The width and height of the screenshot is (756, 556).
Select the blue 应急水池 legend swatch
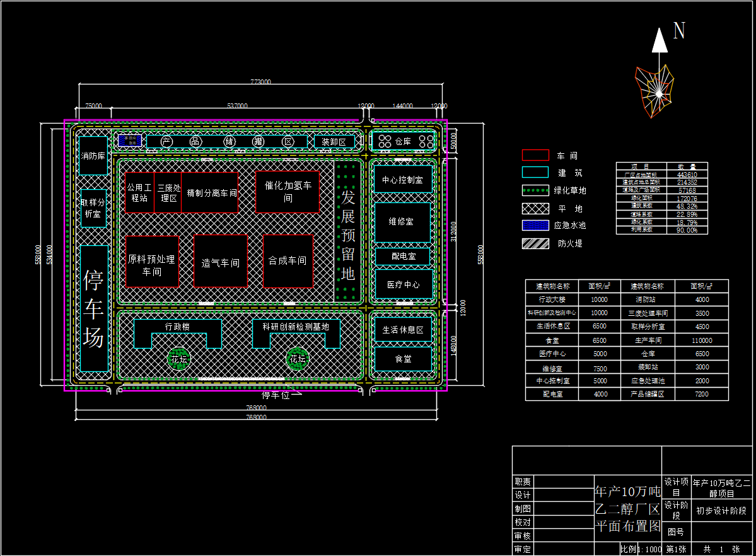535,225
